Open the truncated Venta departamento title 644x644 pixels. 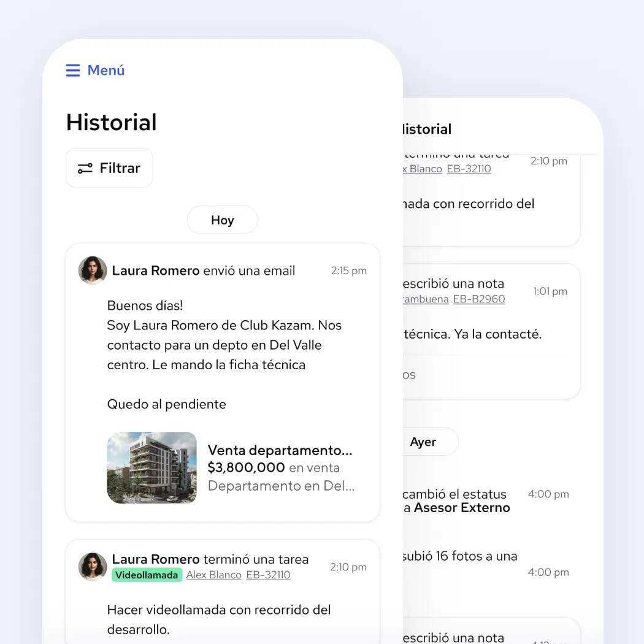pos(280,450)
